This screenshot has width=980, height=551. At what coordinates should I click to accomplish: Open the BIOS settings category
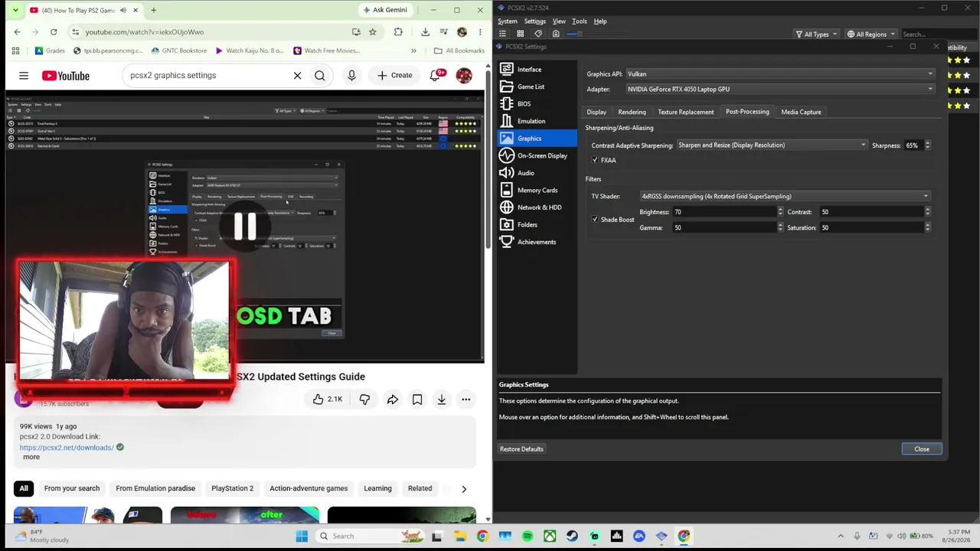[x=537, y=104]
